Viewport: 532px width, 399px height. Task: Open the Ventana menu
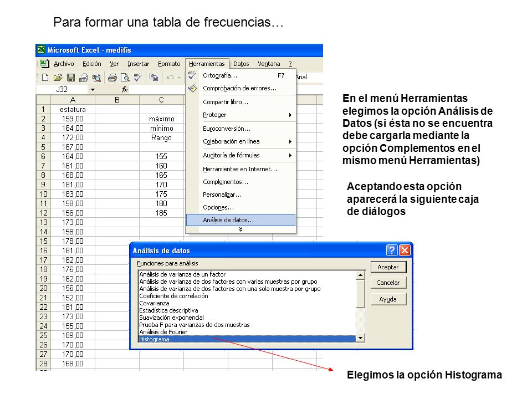(269, 64)
